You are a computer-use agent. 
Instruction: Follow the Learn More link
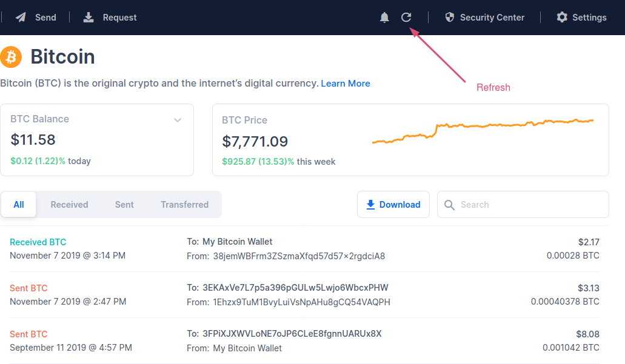click(346, 83)
